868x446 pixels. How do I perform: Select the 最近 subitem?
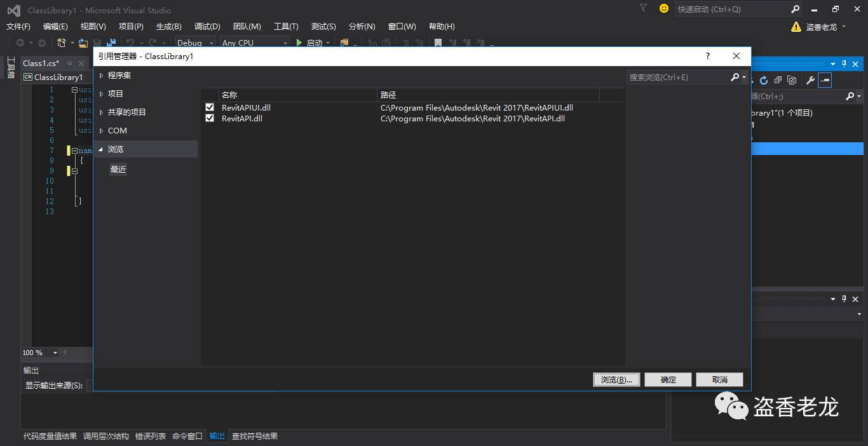tap(118, 170)
